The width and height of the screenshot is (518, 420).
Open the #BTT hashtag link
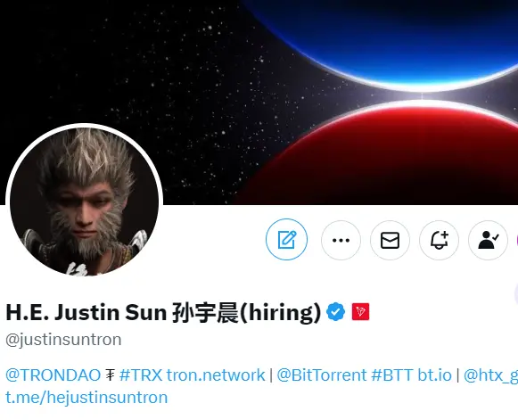tap(391, 375)
